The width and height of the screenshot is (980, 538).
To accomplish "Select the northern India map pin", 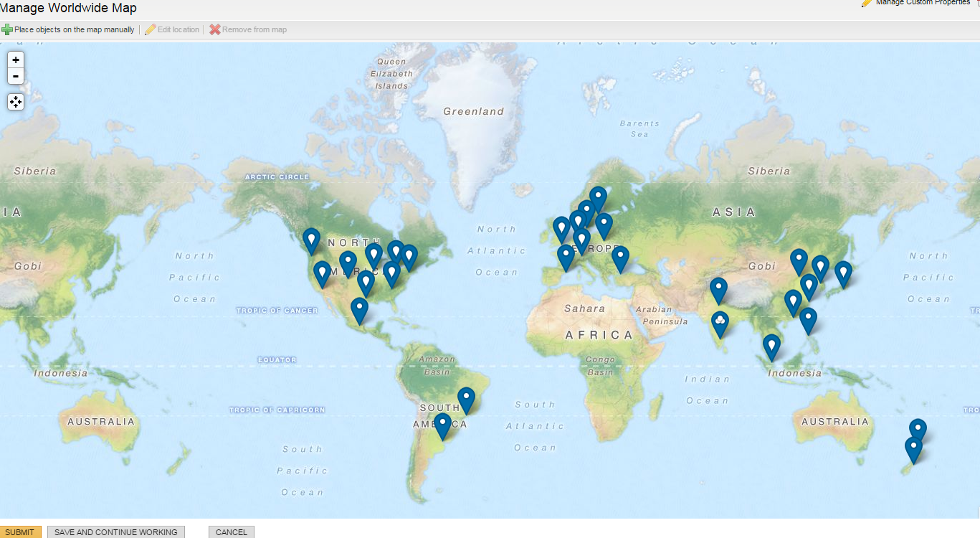I will (718, 291).
